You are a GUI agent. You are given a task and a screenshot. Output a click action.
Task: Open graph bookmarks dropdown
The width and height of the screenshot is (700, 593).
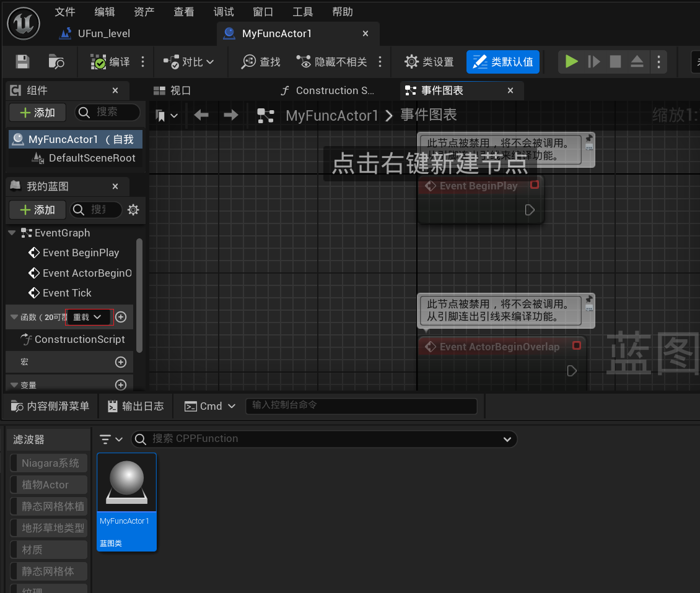point(167,116)
